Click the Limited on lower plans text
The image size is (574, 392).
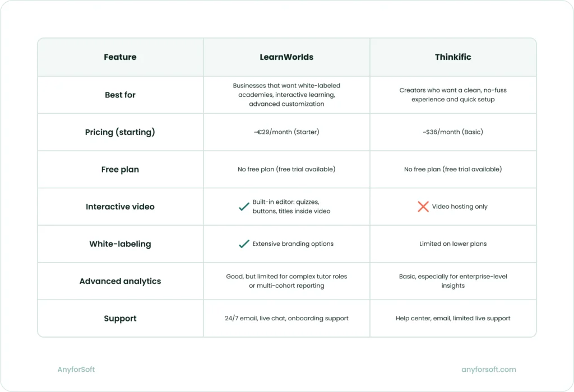click(x=453, y=244)
